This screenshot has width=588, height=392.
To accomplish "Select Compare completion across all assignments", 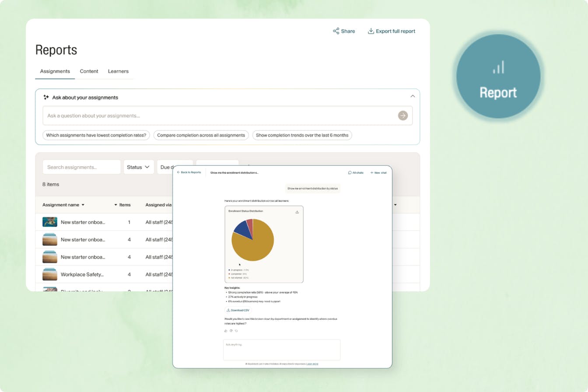I will pyautogui.click(x=201, y=135).
